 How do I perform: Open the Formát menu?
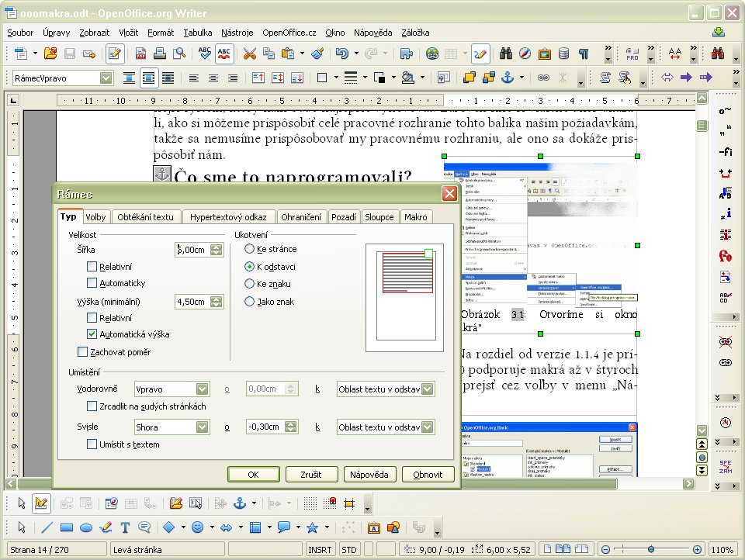pos(161,33)
